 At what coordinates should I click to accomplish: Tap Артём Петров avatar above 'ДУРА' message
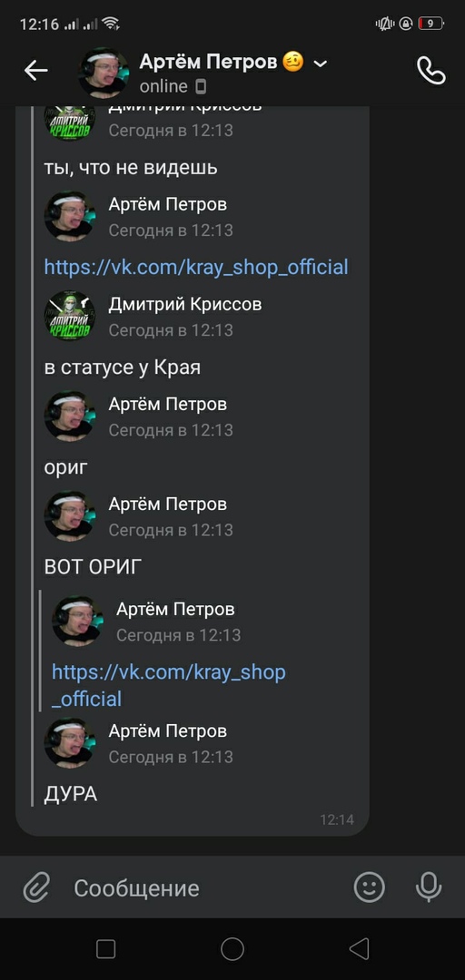[x=69, y=742]
